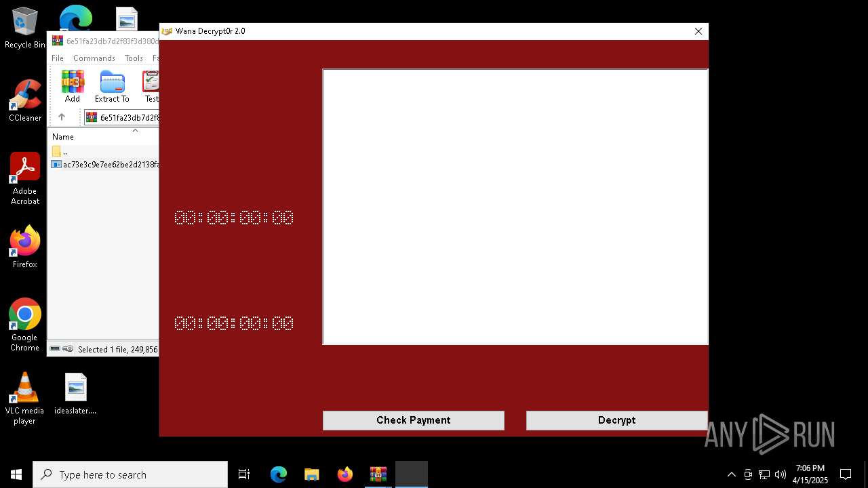Sort by the Name column header in WinRAR

coord(63,137)
